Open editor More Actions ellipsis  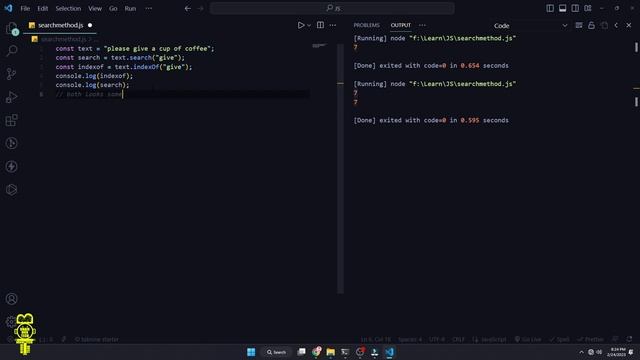click(x=333, y=25)
